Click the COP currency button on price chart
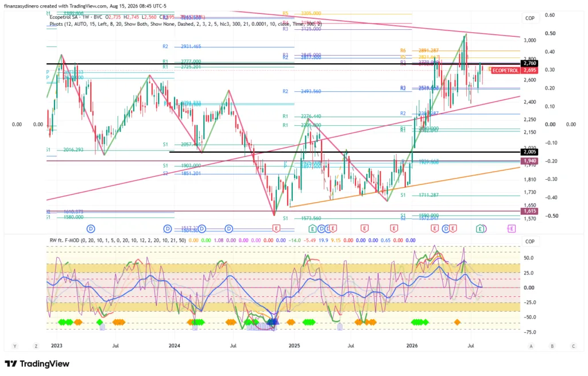 tap(529, 18)
